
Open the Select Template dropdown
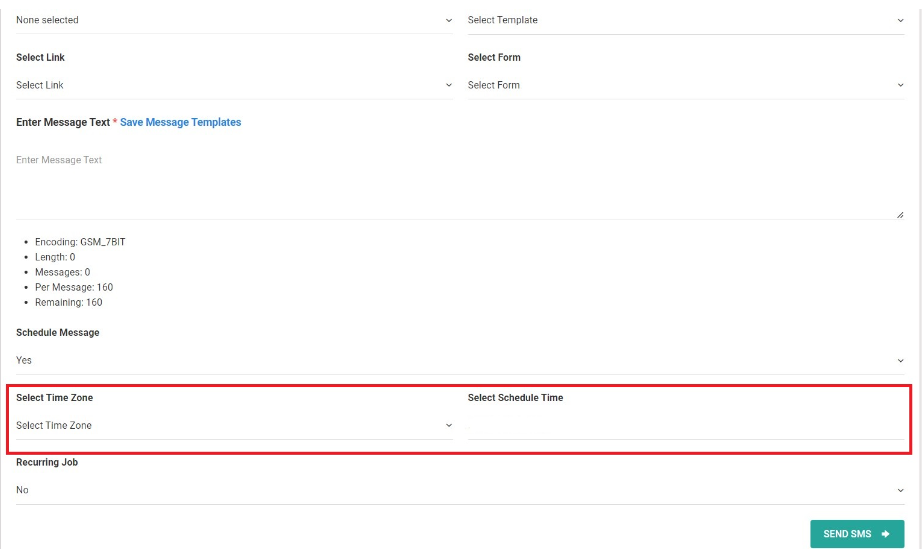point(686,20)
